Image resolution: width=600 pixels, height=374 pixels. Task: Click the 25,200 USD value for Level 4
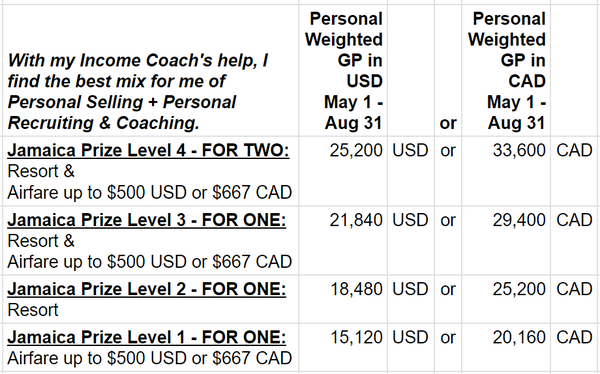point(356,150)
